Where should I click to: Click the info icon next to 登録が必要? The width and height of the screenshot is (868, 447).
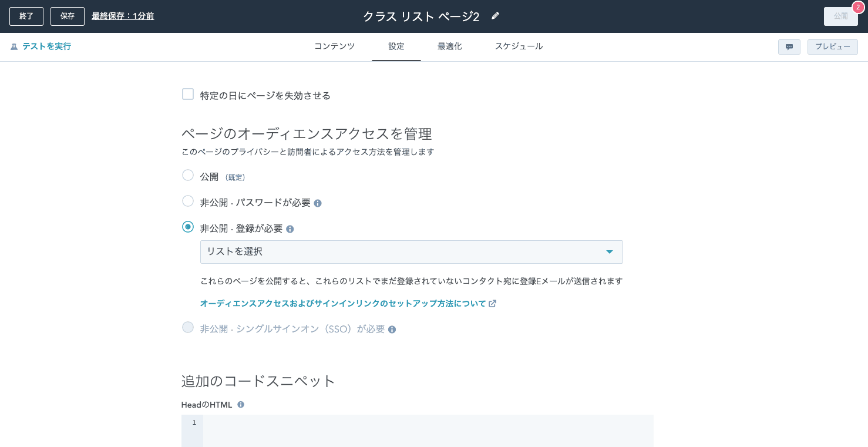coord(290,229)
